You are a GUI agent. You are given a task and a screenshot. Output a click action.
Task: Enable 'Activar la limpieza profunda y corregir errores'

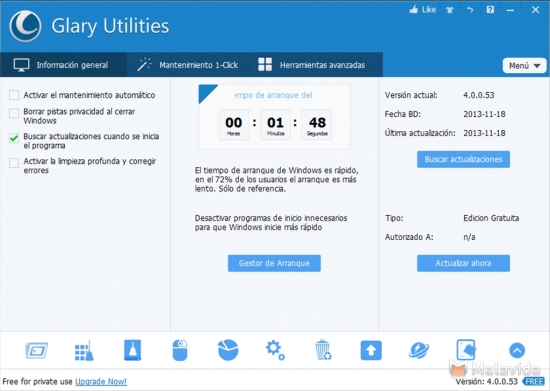[x=14, y=163]
